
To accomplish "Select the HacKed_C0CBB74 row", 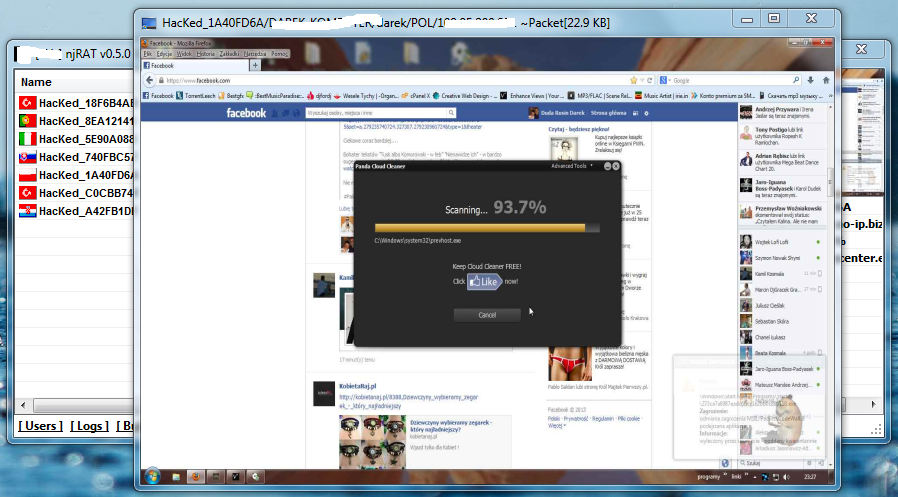I will [76, 193].
